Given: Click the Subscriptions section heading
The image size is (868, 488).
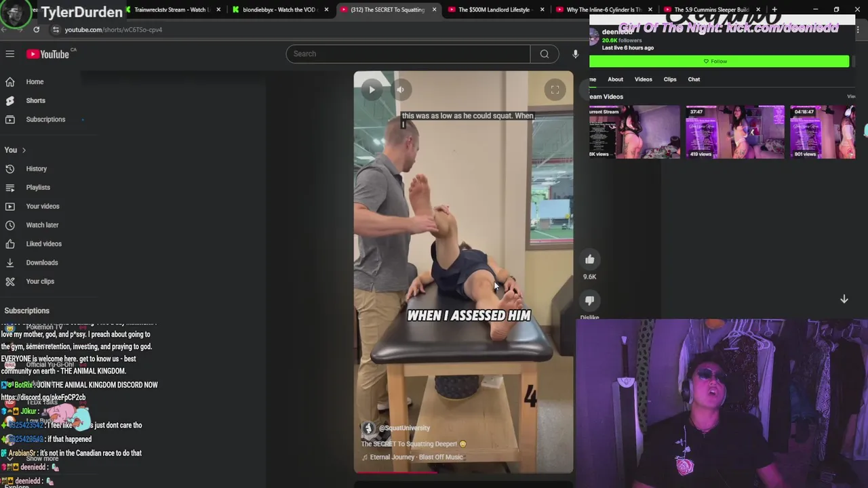Looking at the screenshot, I should coord(26,310).
